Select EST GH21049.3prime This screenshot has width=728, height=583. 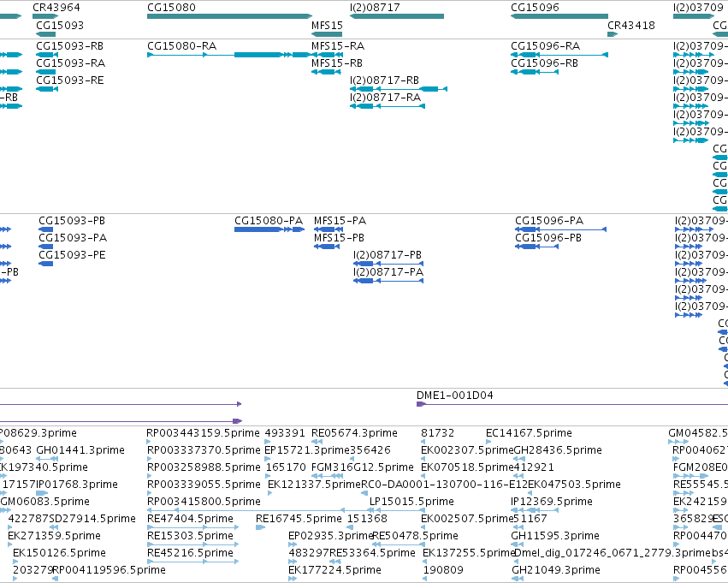pos(556,570)
